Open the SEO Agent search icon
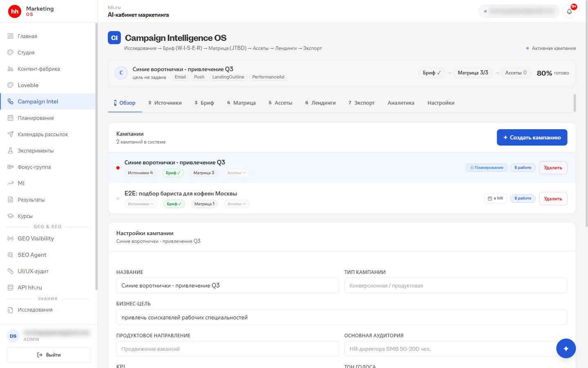Viewport: 588px width, 368px height. (x=11, y=255)
